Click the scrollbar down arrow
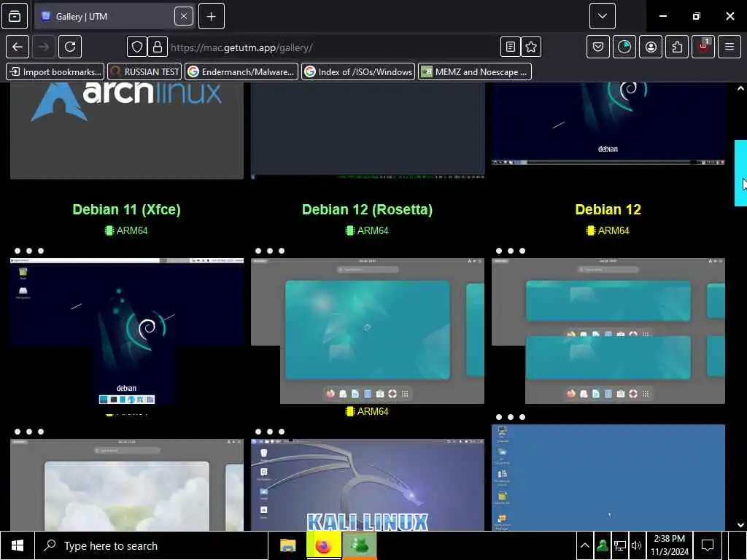 tap(740, 525)
